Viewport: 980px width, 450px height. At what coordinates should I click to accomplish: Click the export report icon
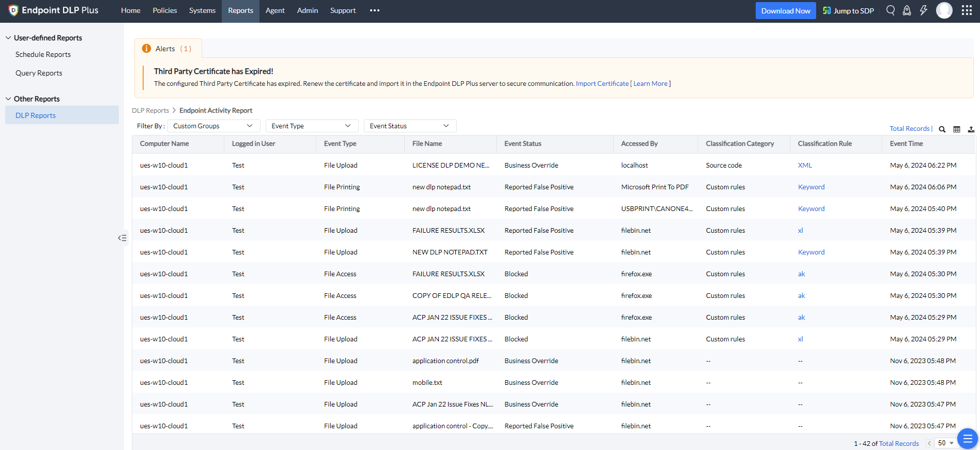[971, 129]
